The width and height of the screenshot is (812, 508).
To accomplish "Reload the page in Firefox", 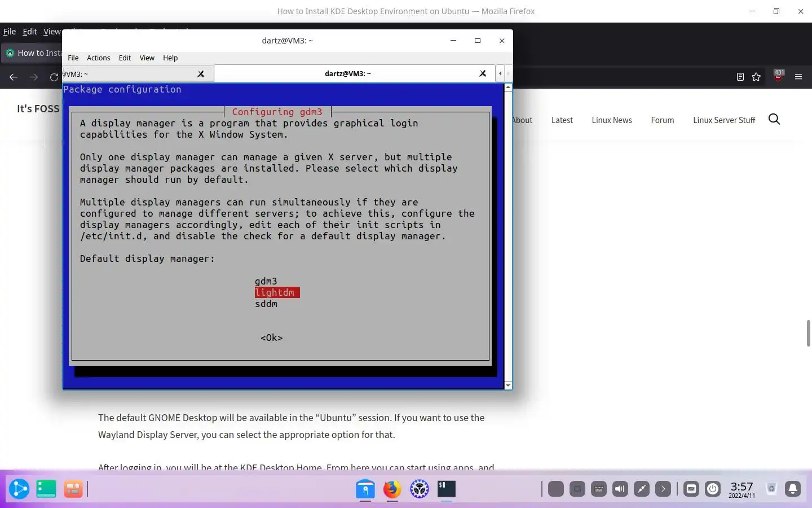I will coord(54,77).
